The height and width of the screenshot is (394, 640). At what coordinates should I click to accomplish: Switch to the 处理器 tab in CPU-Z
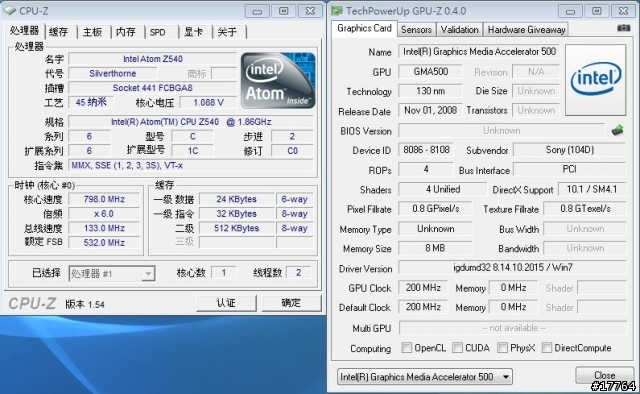pyautogui.click(x=24, y=31)
